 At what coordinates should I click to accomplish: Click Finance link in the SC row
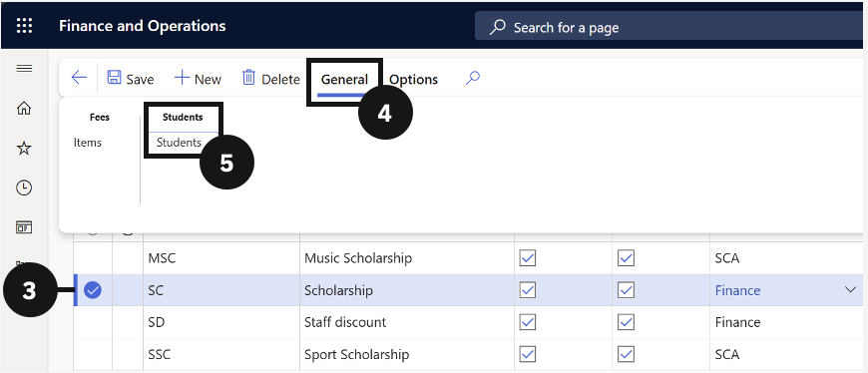tap(737, 290)
